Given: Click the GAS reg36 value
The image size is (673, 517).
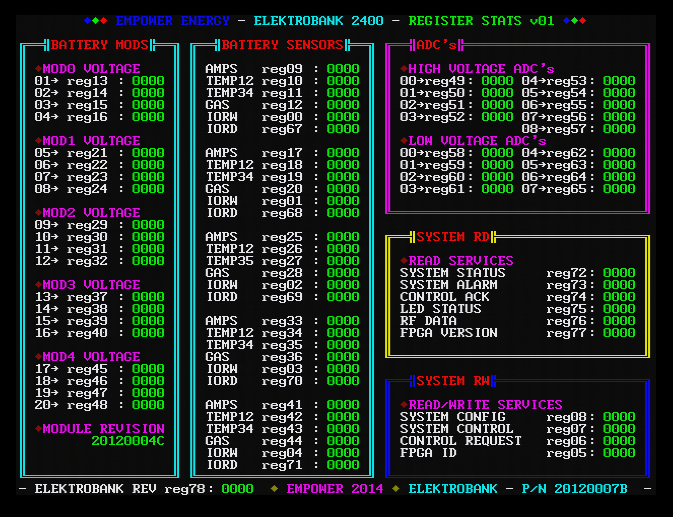Looking at the screenshot, I should [343, 357].
